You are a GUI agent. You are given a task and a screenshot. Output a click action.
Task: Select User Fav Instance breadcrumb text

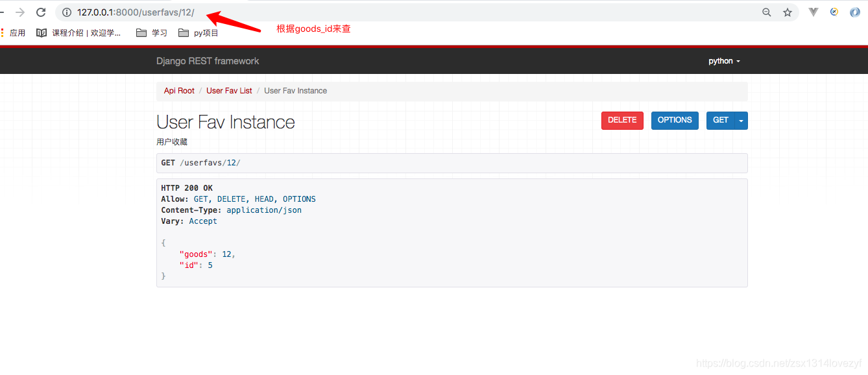[x=295, y=91]
